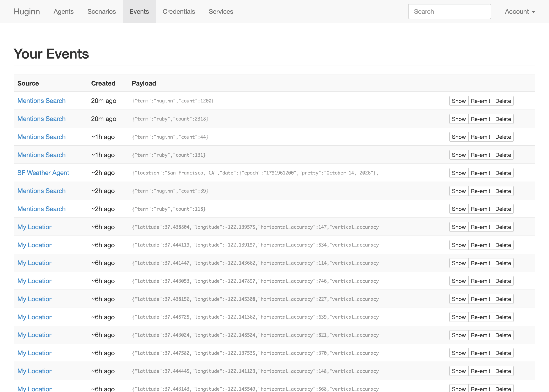Show the SF Weather Agent event
Viewport: 549px width, 392px height.
459,173
